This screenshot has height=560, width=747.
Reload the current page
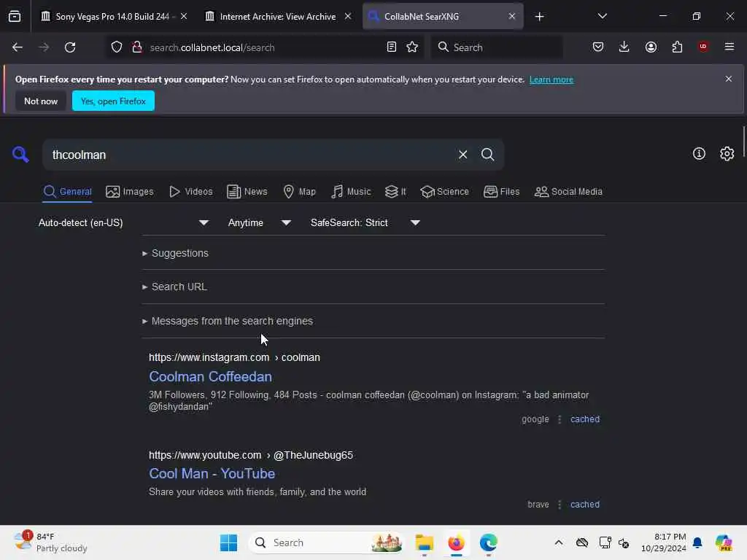click(70, 47)
